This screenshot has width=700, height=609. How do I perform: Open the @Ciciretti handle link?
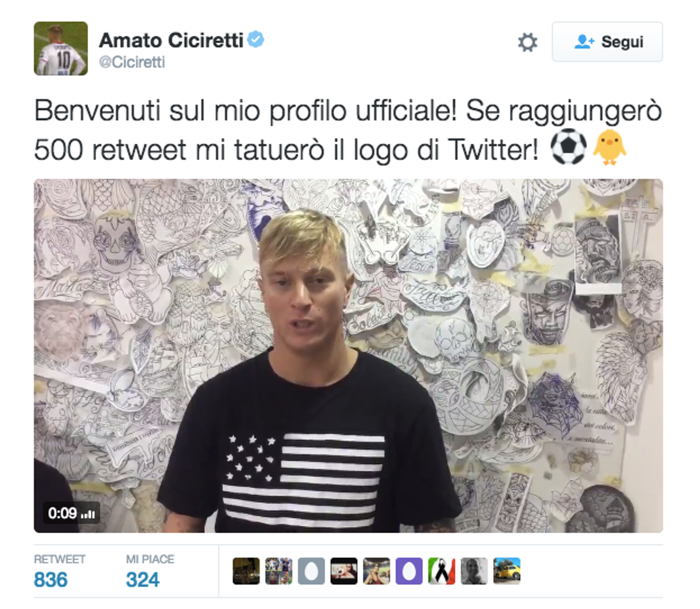pyautogui.click(x=132, y=62)
